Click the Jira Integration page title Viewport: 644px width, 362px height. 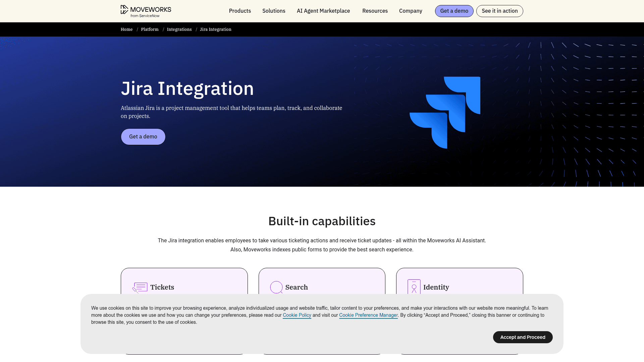point(187,88)
